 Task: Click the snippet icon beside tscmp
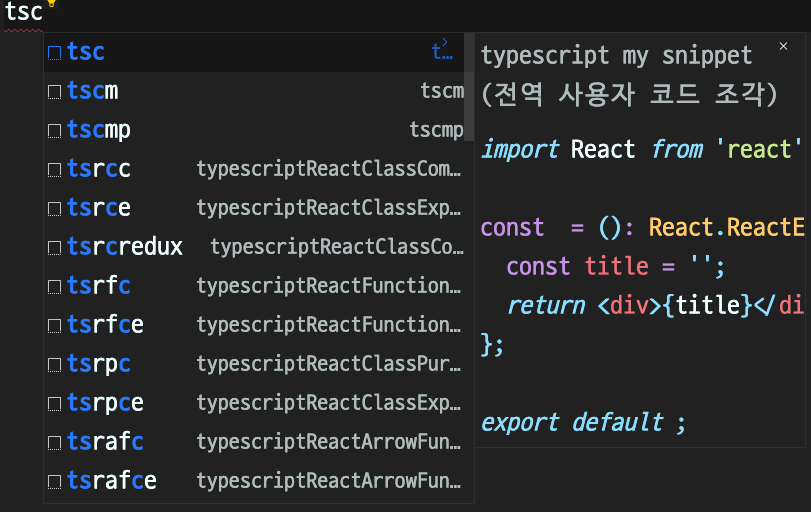coord(54,131)
